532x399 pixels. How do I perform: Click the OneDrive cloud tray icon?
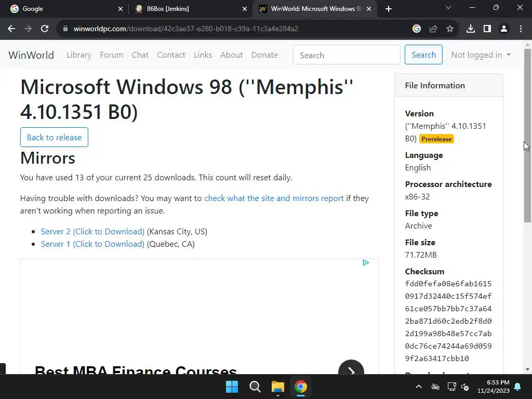point(435,387)
